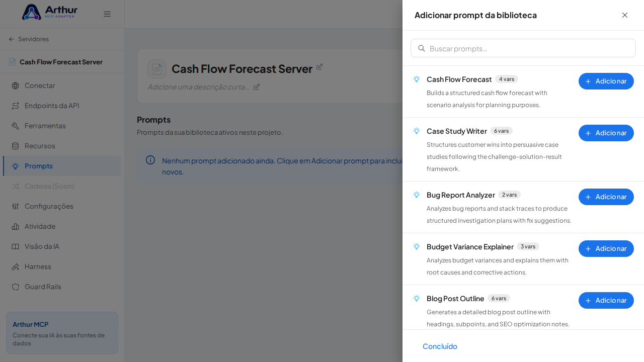644x362 pixels.
Task: Click lightbulb icon of Blog Post Outline
Action: [x=417, y=298]
